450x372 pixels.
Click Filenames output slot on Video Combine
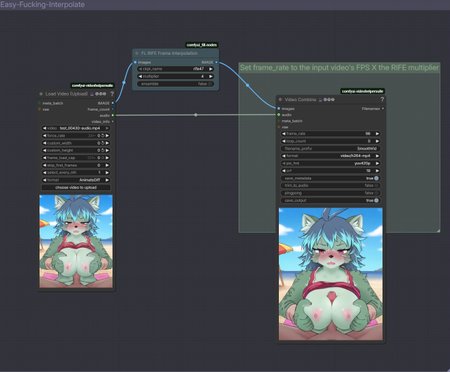(x=383, y=109)
